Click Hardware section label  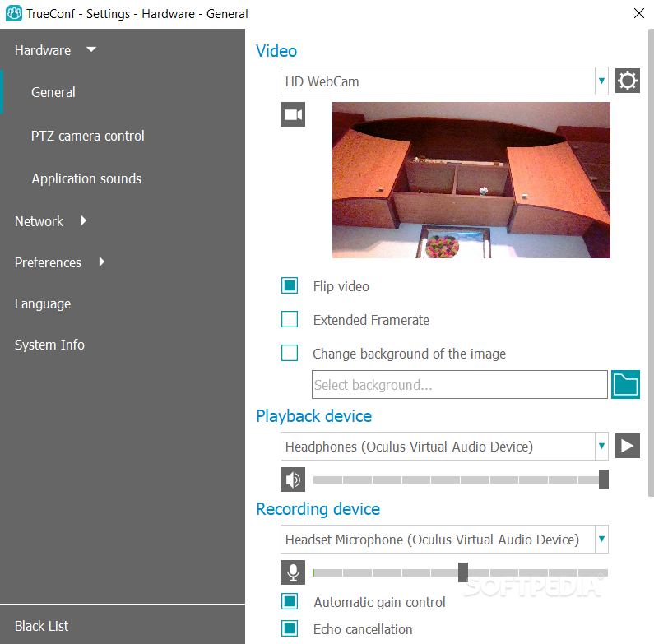click(x=43, y=50)
